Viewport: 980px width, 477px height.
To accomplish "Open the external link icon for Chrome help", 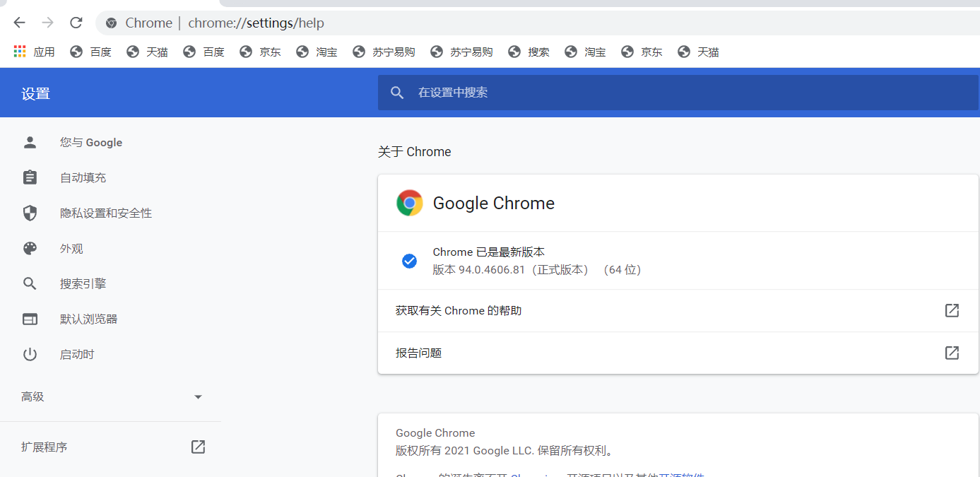I will tap(952, 310).
